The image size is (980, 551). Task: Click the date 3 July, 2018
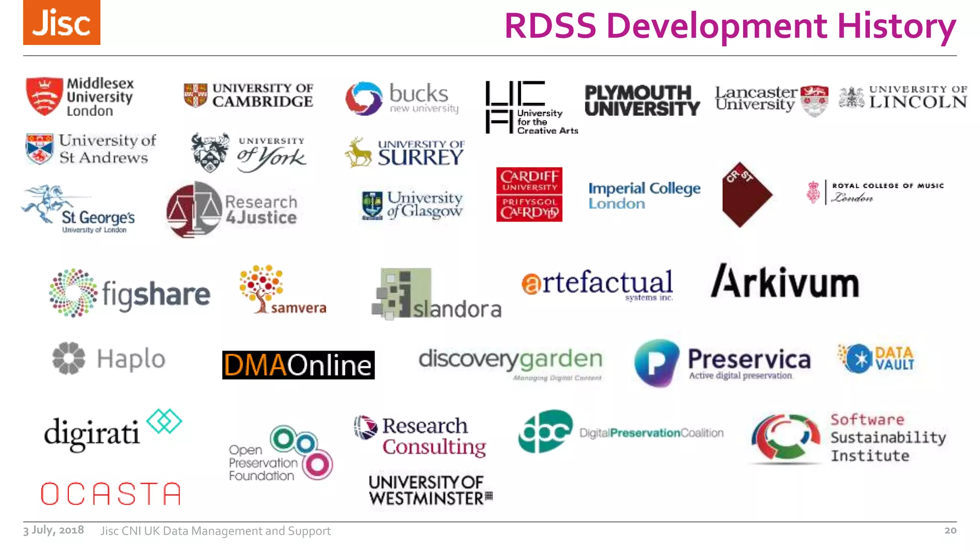point(54,530)
